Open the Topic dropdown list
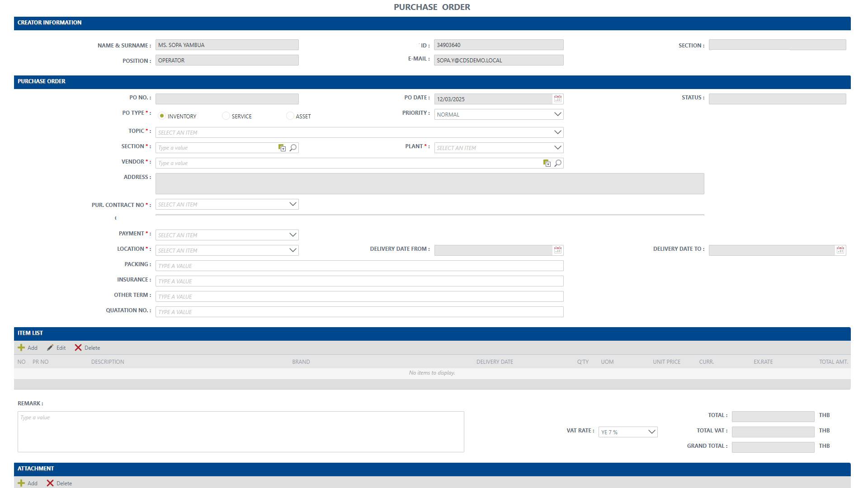The width and height of the screenshot is (868, 488). click(557, 132)
